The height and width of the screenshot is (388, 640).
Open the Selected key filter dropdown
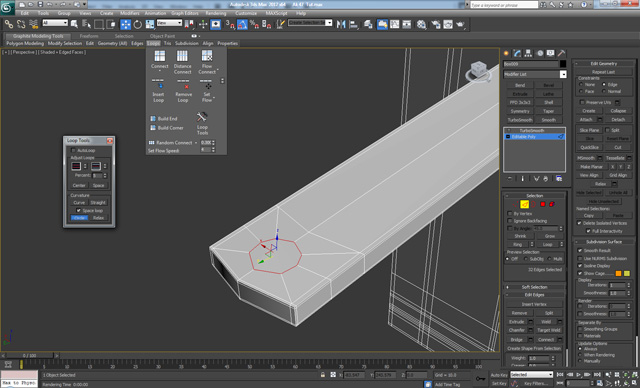[531, 375]
